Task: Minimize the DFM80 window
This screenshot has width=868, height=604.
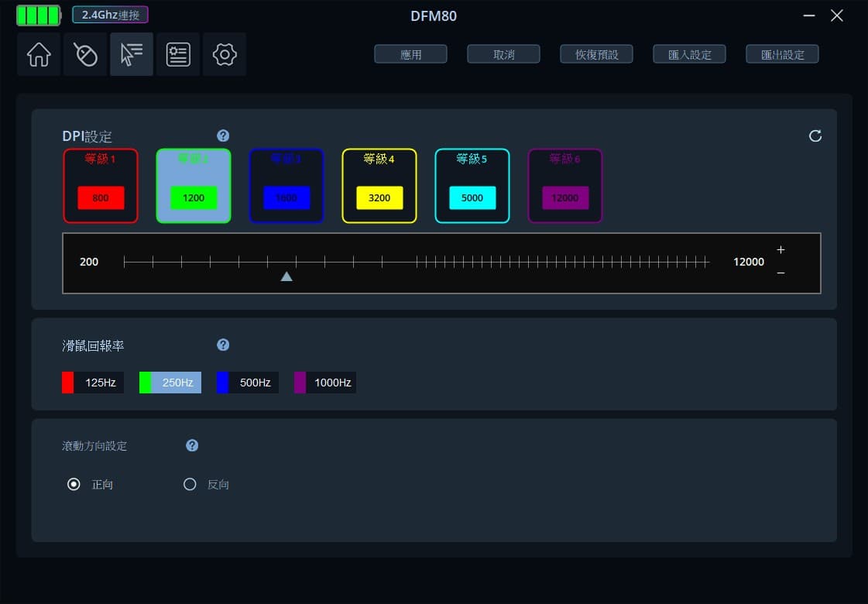Action: click(809, 15)
